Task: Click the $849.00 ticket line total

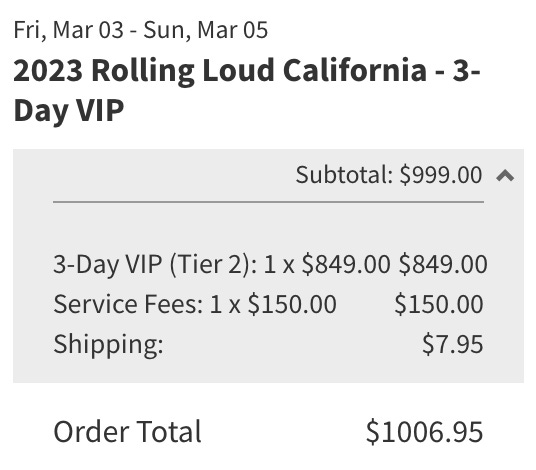Action: [443, 264]
